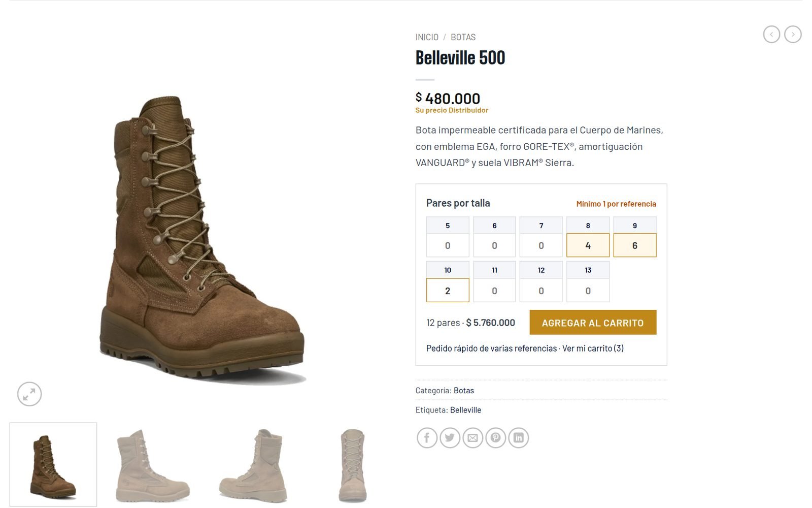The image size is (812, 508).
Task: Share on Facebook icon
Action: (x=427, y=438)
